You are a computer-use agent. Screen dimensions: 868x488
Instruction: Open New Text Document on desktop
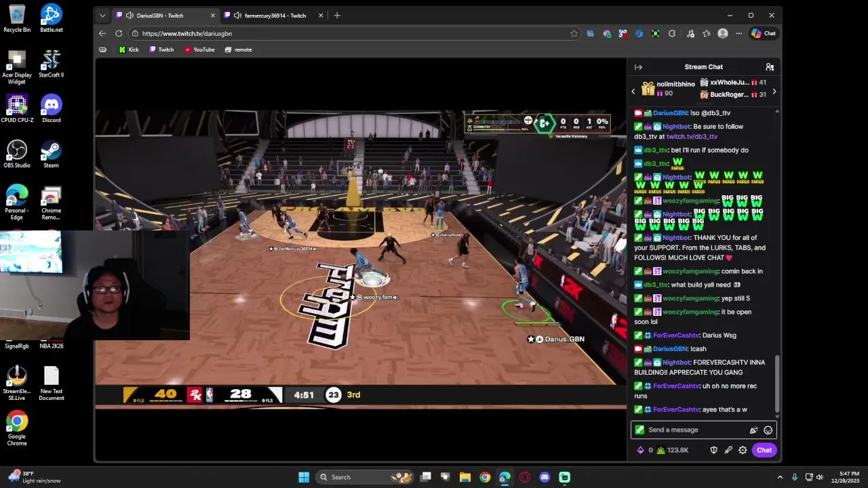[52, 383]
